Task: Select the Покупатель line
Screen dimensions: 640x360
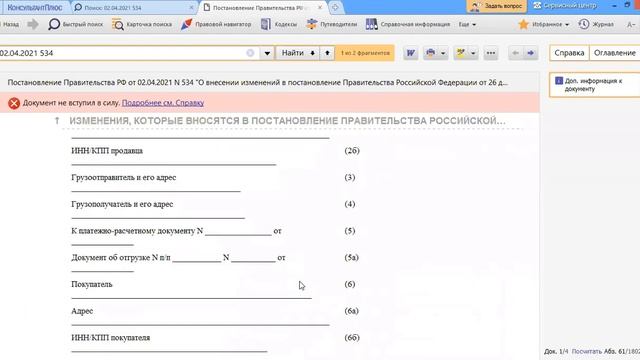Action: pyautogui.click(x=91, y=284)
